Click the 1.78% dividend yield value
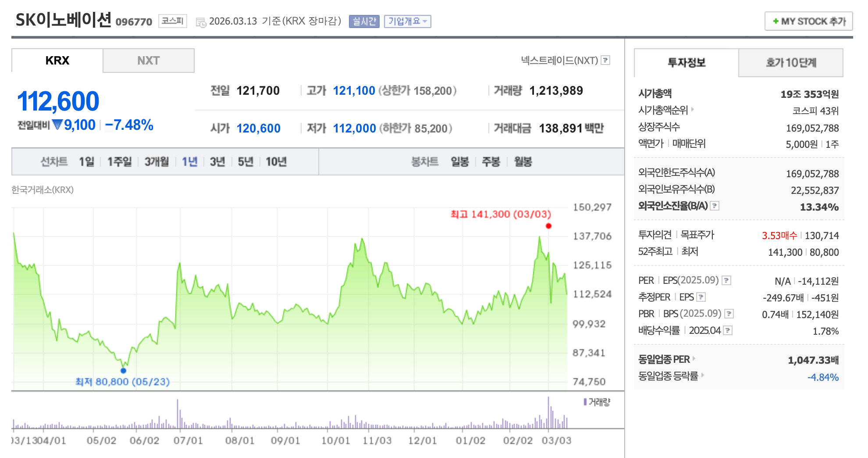The image size is (868, 458). click(825, 331)
